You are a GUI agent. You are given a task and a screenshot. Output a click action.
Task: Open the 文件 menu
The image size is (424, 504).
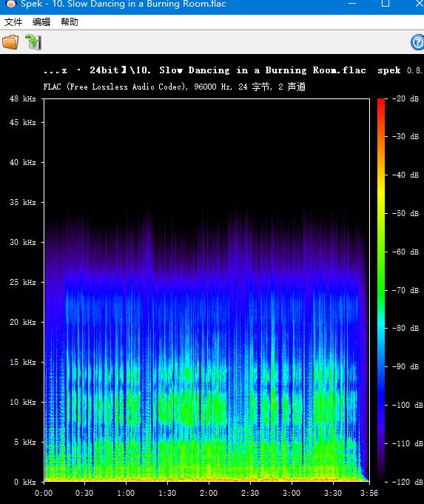pos(13,22)
